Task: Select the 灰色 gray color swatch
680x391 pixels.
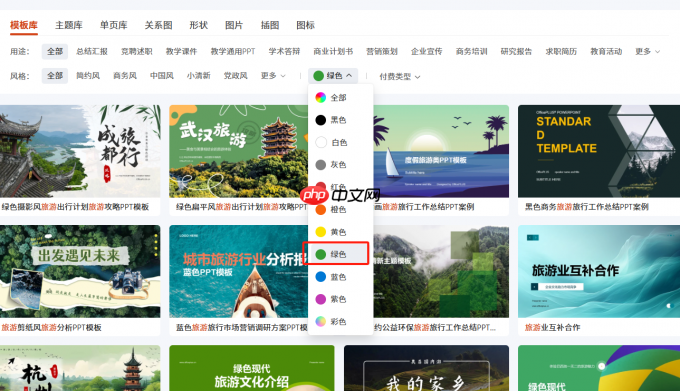Action: pyautogui.click(x=320, y=165)
